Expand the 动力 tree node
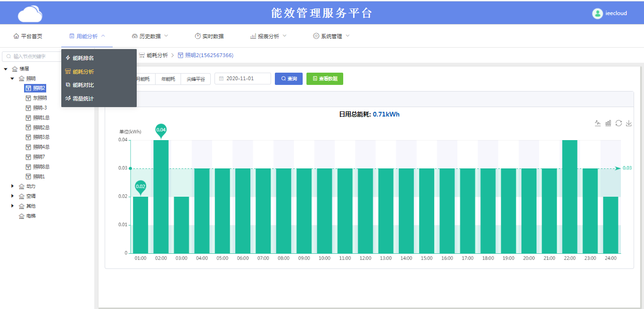Screen dimensions: 644x309 tap(13, 186)
